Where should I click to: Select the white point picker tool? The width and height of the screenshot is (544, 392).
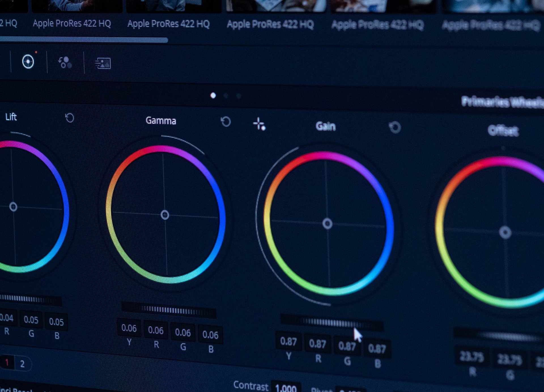point(259,124)
